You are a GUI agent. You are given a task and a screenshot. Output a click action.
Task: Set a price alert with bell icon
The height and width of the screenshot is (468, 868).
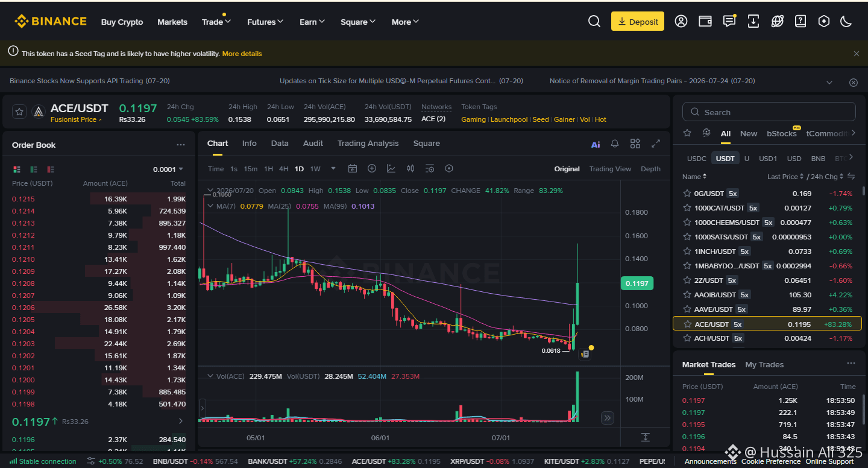[x=615, y=144]
